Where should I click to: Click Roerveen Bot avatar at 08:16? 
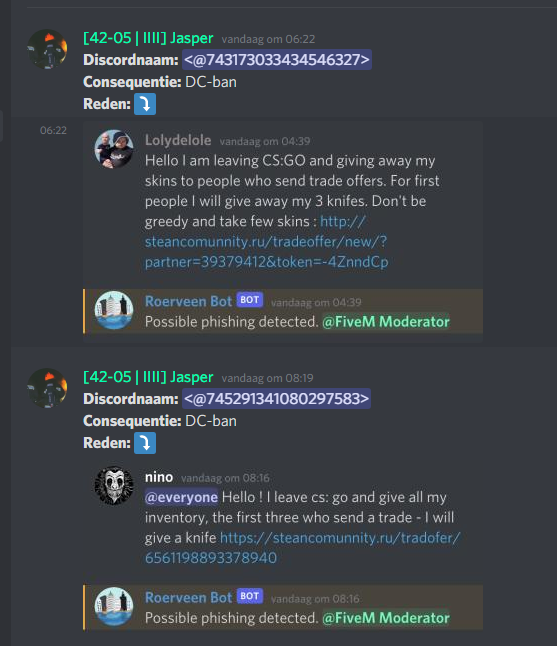click(x=114, y=606)
